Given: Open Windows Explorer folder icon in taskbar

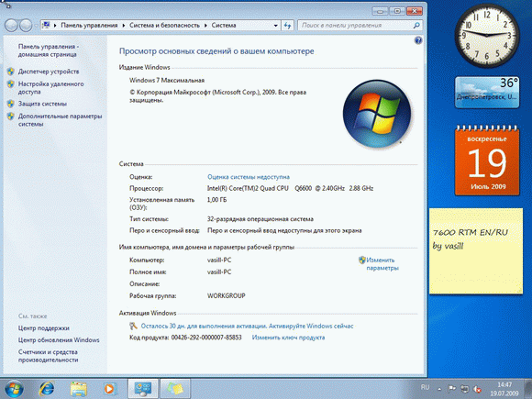Looking at the screenshot, I should pyautogui.click(x=78, y=389).
